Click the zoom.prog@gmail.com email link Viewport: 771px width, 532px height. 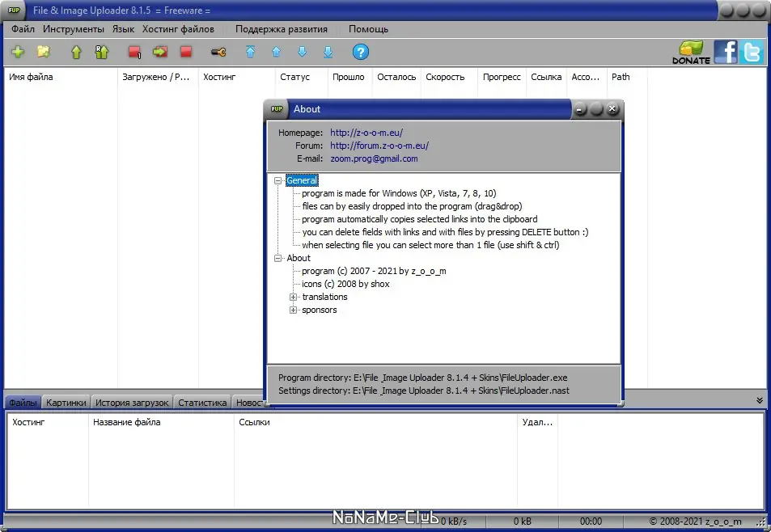(374, 158)
